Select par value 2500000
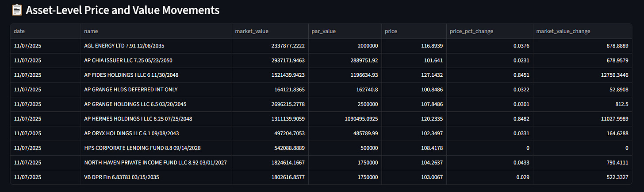This screenshot has height=192, width=644. (345, 104)
